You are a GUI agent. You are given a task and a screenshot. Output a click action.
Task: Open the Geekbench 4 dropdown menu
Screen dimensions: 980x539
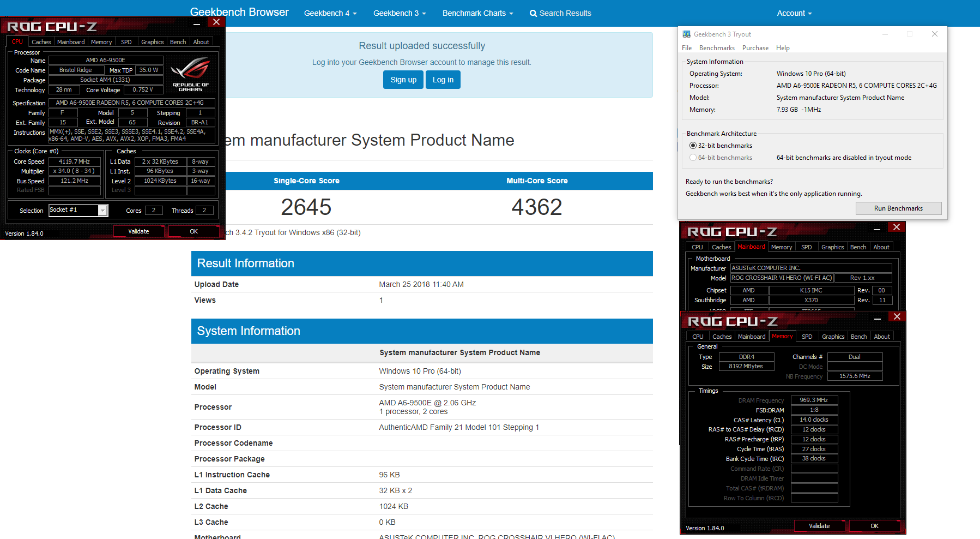330,13
